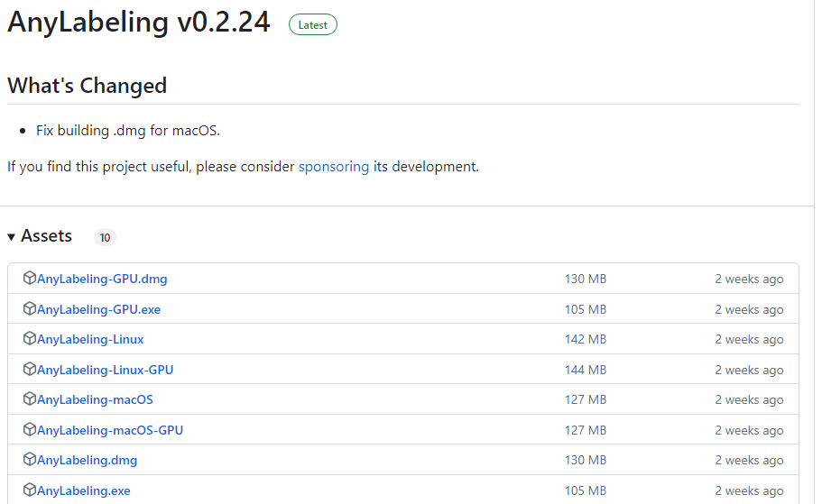Click package icon beside AnyLabeling.dmg
Image resolution: width=822 pixels, height=504 pixels.
[30, 459]
